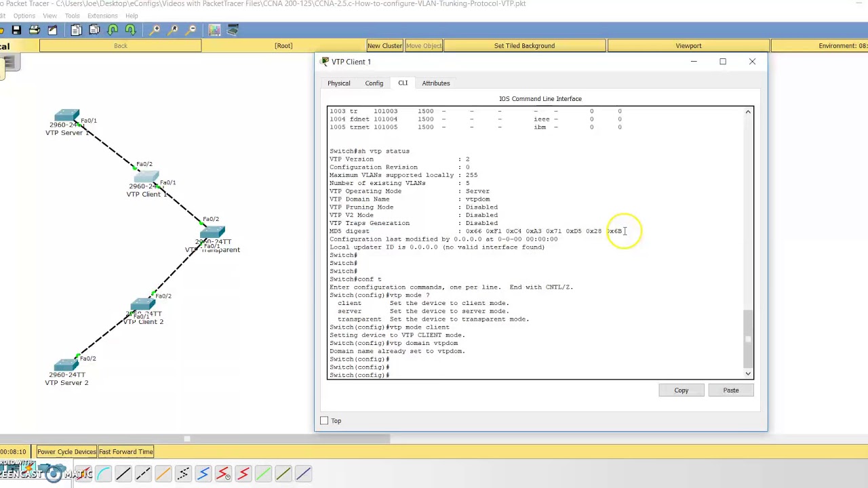The image size is (868, 488).
Task: Click New Cluster in the yellow bar
Action: click(384, 45)
